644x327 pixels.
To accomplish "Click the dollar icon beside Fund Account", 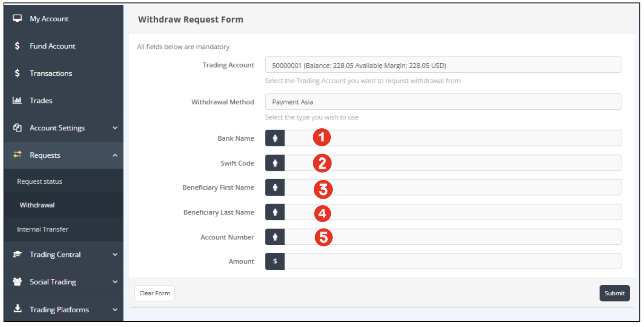I will [x=17, y=46].
